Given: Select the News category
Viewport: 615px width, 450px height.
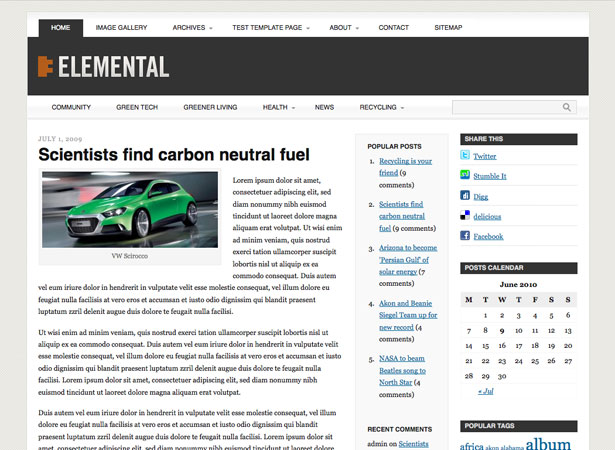Looking at the screenshot, I should 324,107.
